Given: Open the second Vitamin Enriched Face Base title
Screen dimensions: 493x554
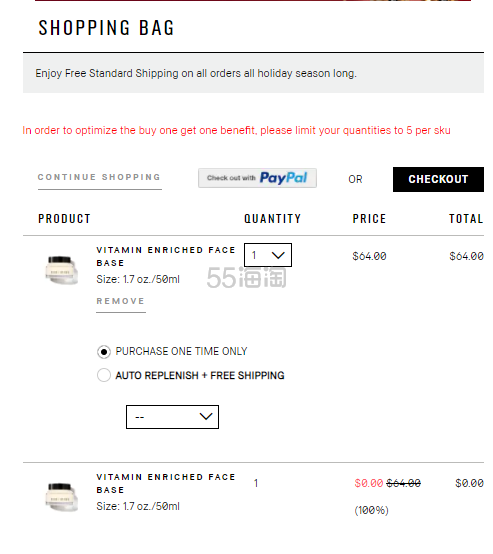Looking at the screenshot, I should click(166, 484).
